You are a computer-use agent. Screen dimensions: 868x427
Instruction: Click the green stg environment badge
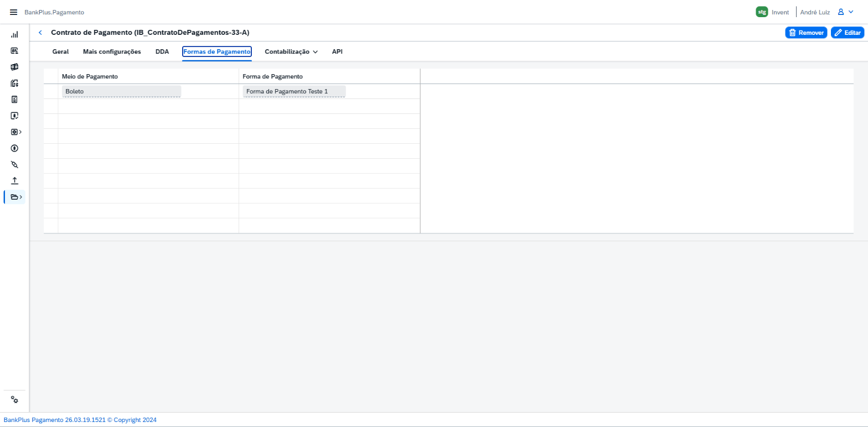pos(762,12)
